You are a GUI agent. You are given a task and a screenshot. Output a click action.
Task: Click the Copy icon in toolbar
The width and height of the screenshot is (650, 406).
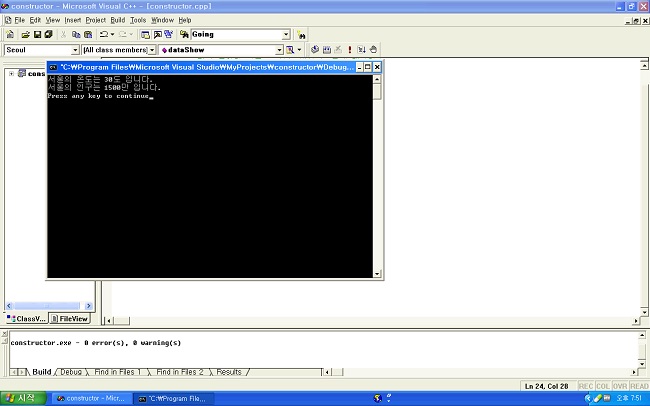click(75, 34)
